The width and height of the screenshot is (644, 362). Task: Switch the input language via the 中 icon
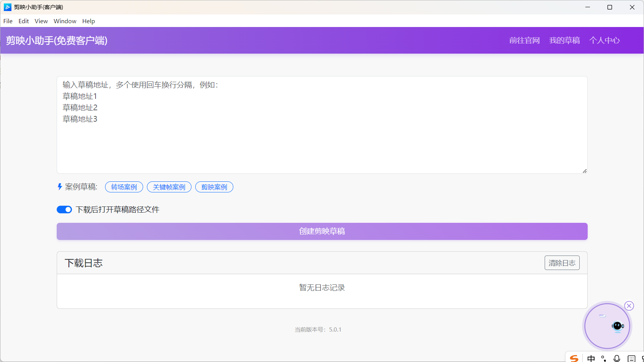click(x=591, y=358)
